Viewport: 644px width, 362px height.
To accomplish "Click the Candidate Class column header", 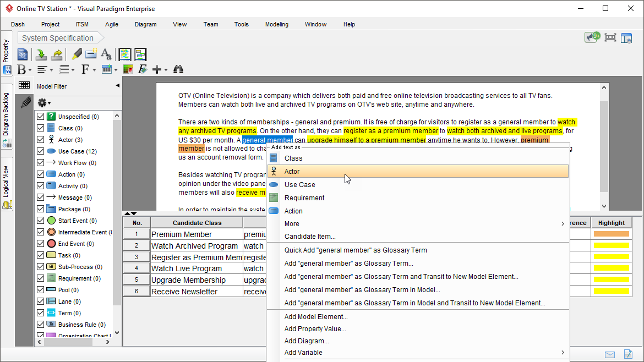I will pyautogui.click(x=197, y=223).
